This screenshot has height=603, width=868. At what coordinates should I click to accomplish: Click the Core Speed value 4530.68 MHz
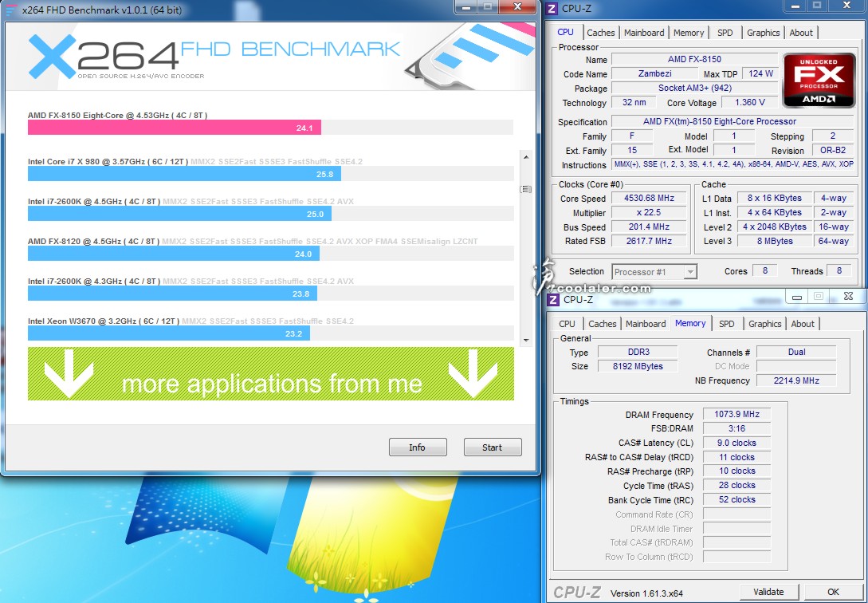point(649,199)
